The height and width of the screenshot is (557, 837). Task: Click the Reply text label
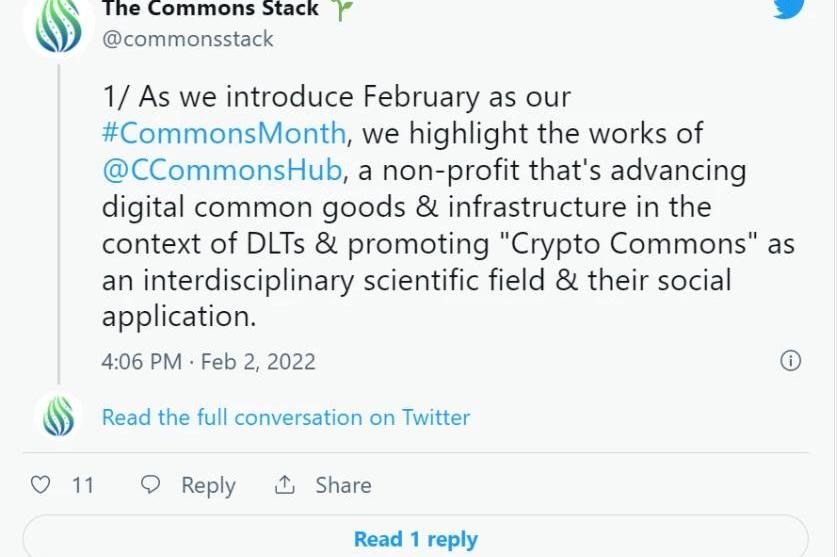208,485
